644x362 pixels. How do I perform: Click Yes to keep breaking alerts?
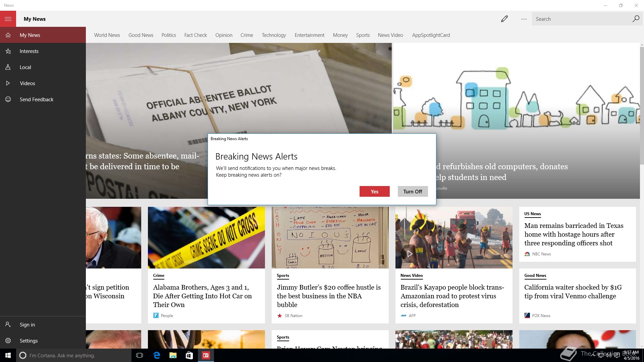pos(375,191)
